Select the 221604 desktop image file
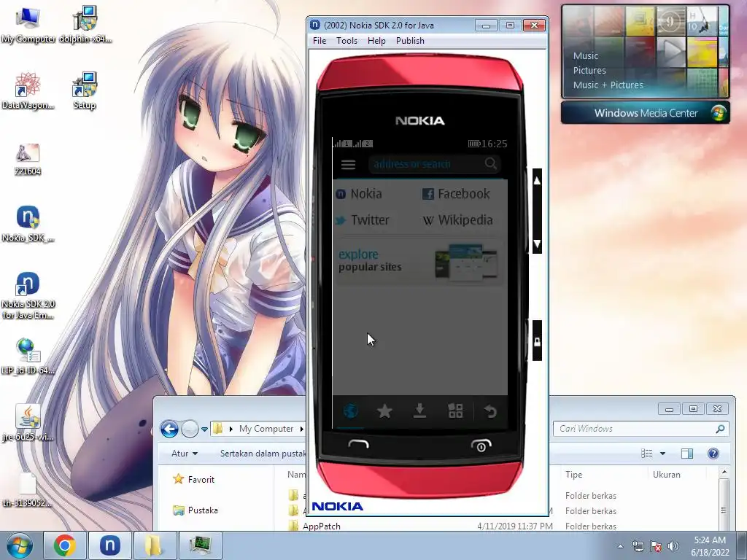 28,159
